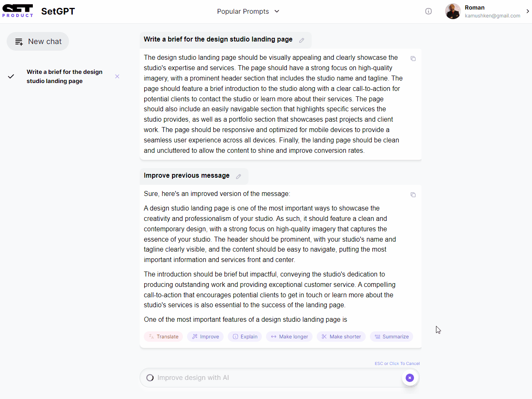Delete the chat from sidebar list
Screen dimensions: 532x399
(x=117, y=76)
